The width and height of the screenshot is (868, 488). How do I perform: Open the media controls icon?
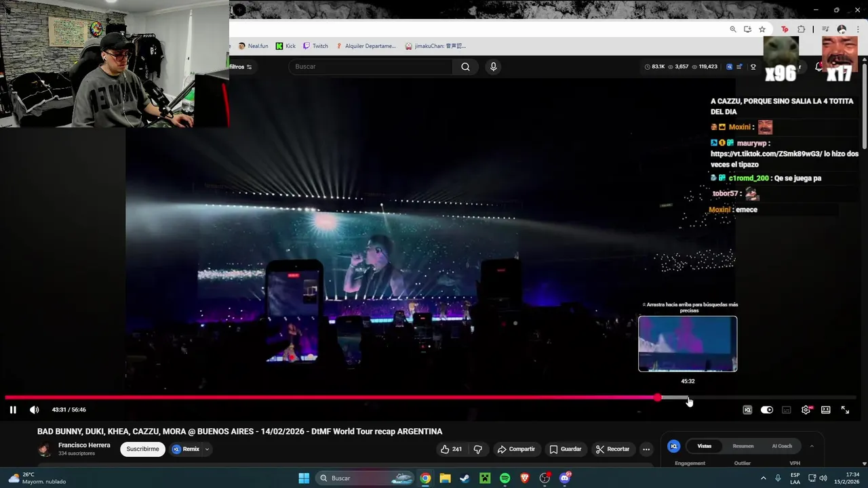[x=825, y=29]
